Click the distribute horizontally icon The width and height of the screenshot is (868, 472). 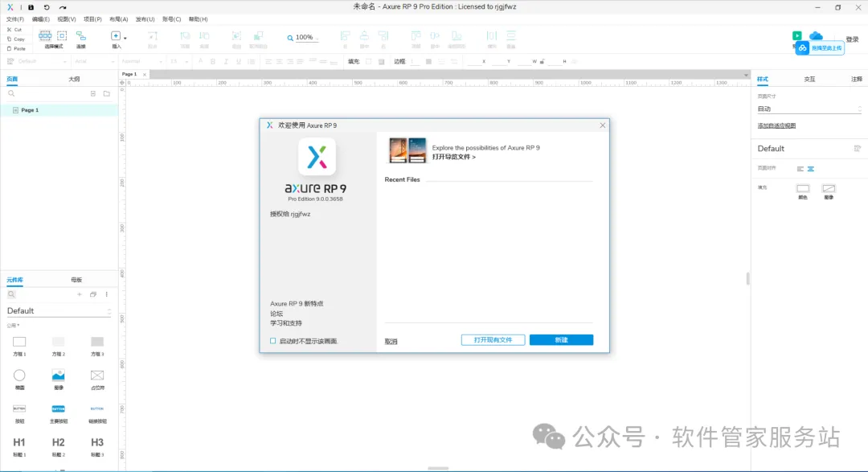point(492,36)
